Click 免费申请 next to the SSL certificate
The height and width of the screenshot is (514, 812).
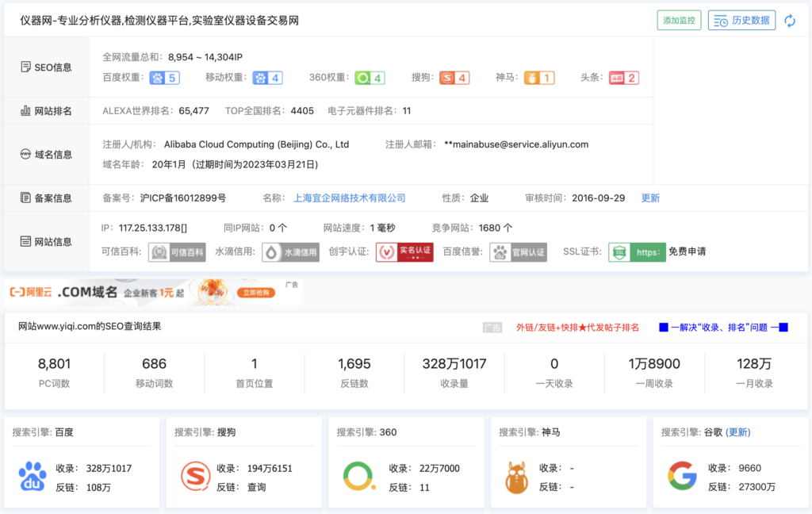click(x=687, y=252)
